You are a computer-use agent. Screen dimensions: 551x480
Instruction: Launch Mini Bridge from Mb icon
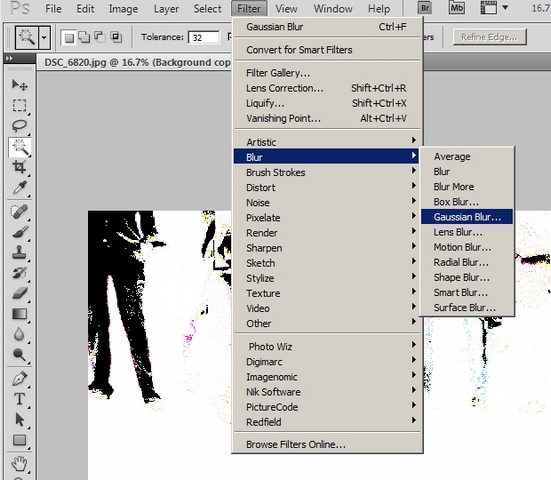coord(456,8)
